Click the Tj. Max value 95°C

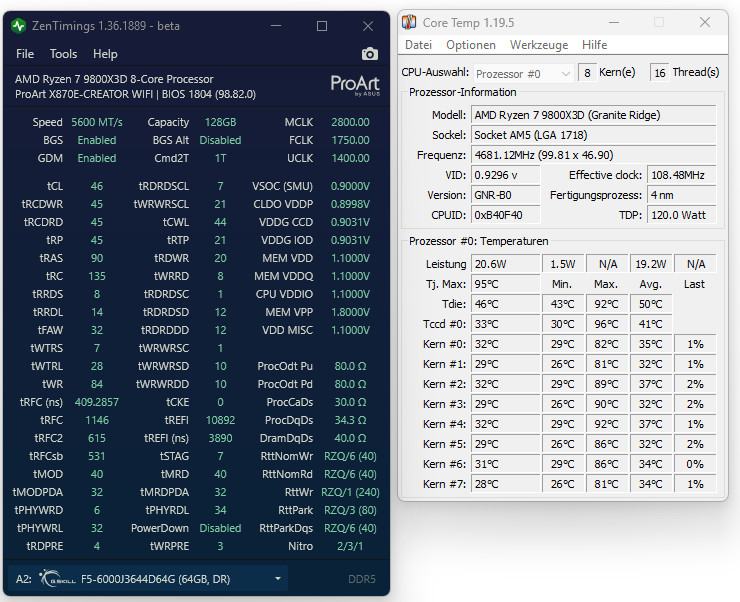[x=505, y=284]
